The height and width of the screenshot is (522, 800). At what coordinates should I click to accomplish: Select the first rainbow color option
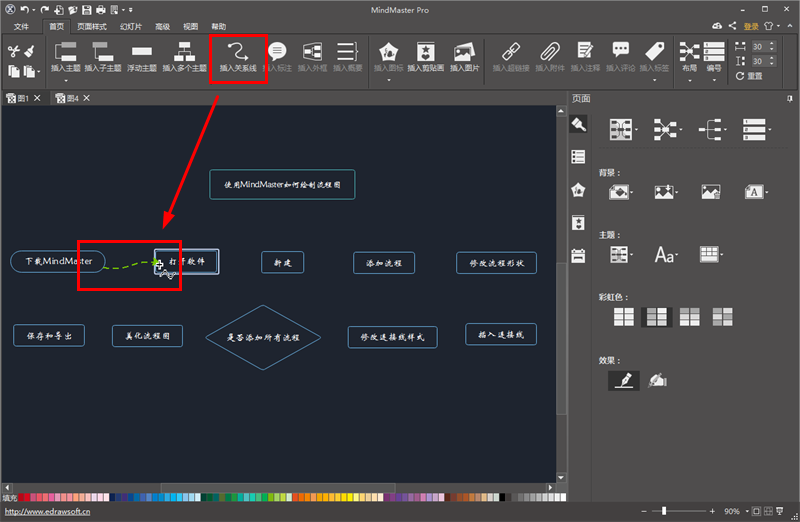coord(623,317)
